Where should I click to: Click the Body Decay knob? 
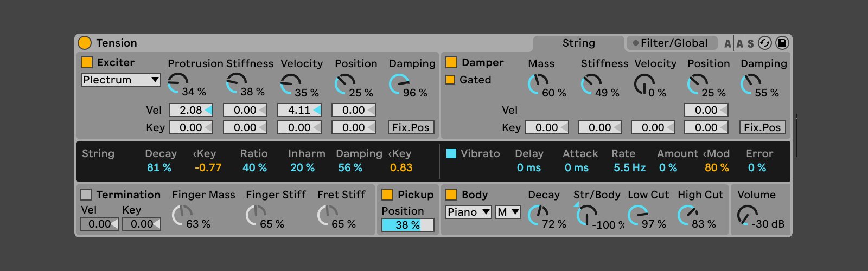point(538,215)
